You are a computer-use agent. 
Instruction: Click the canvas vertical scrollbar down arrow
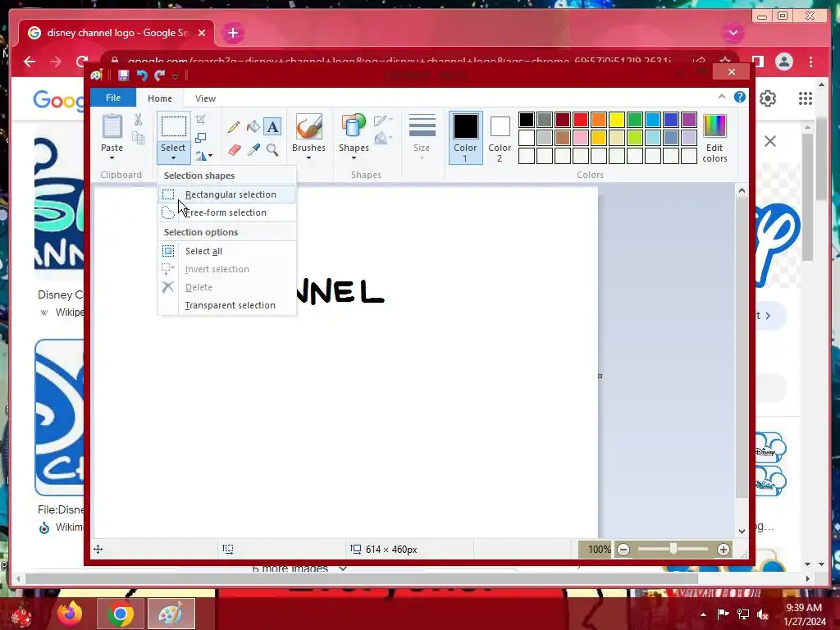(x=742, y=532)
